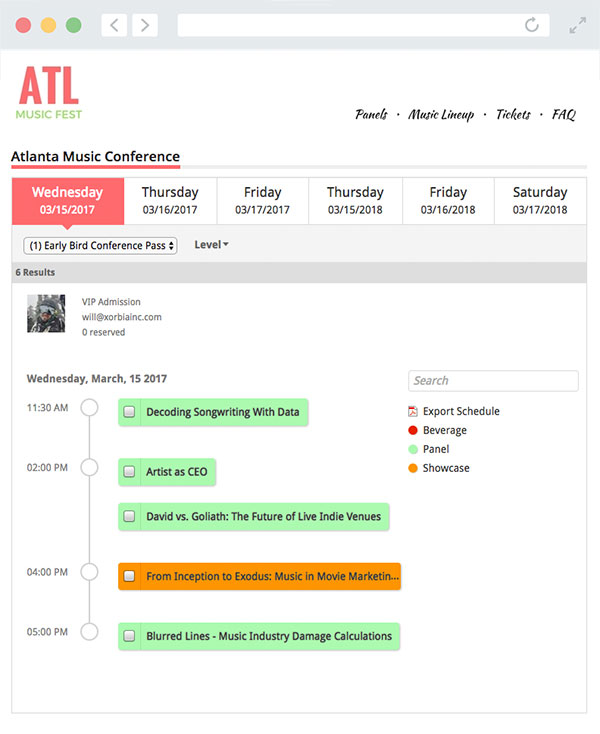Expand the Level filter dropdown
Viewport: 600px width, 734px height.
[x=211, y=245]
